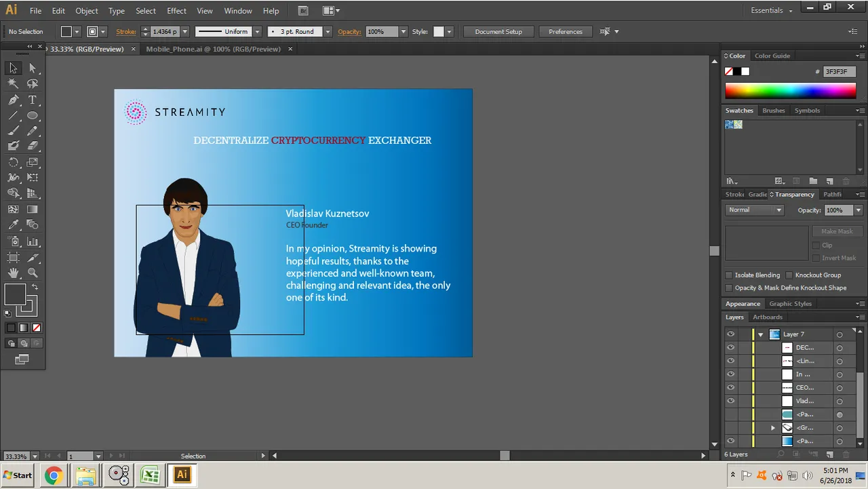Select the Ellipse tool

coord(32,115)
